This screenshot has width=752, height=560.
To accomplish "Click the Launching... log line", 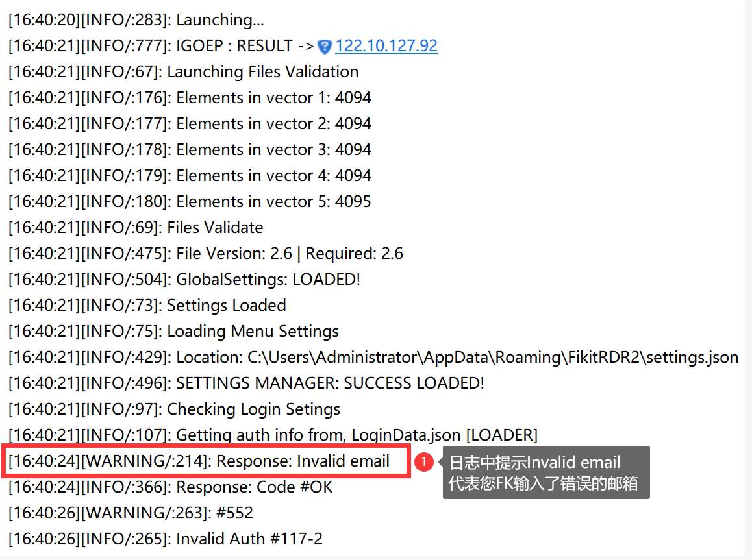I will click(x=136, y=19).
